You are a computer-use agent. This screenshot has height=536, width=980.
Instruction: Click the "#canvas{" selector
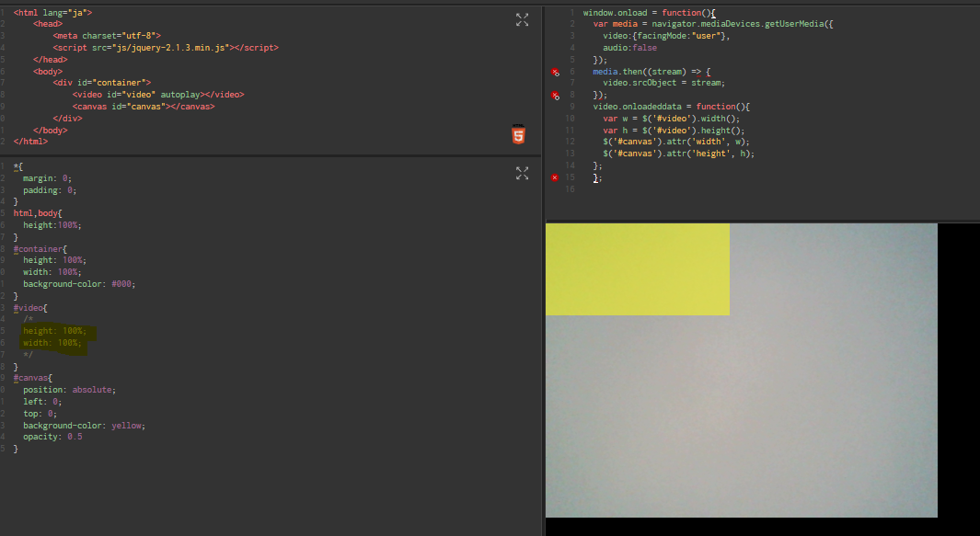32,377
